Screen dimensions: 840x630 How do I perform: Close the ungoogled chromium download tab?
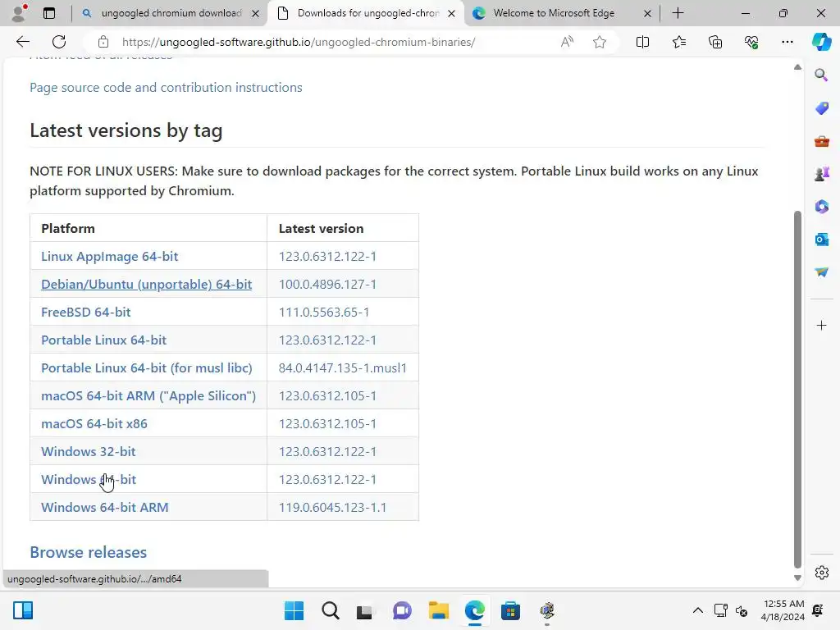tap(256, 13)
